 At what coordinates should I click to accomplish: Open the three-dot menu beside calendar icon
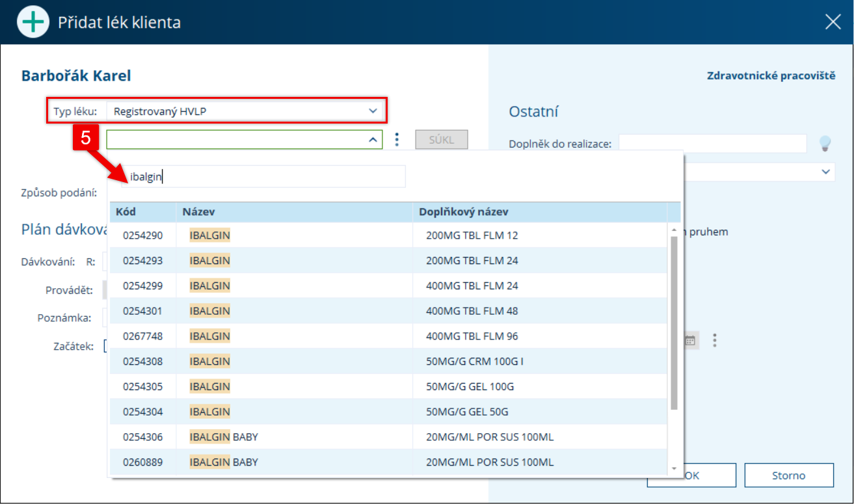[x=715, y=340]
